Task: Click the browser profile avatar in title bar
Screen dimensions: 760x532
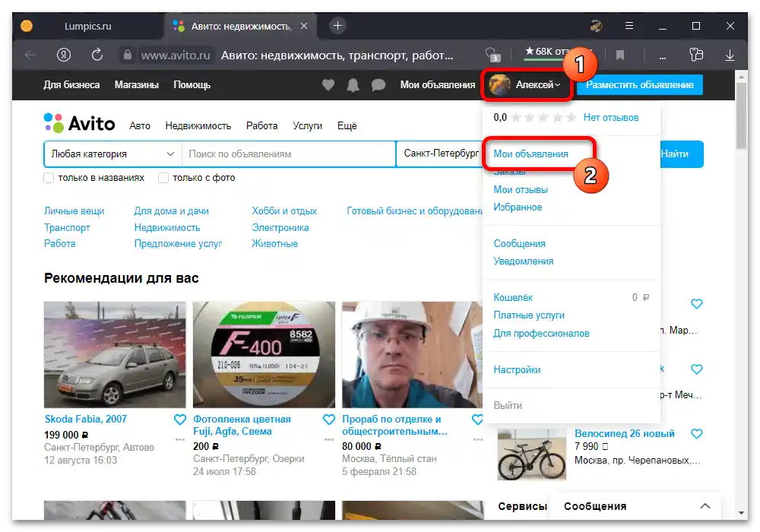Action: pyautogui.click(x=596, y=26)
